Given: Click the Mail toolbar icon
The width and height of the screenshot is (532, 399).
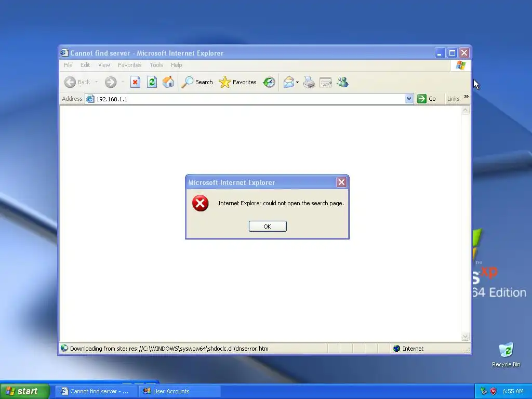Looking at the screenshot, I should pos(289,82).
